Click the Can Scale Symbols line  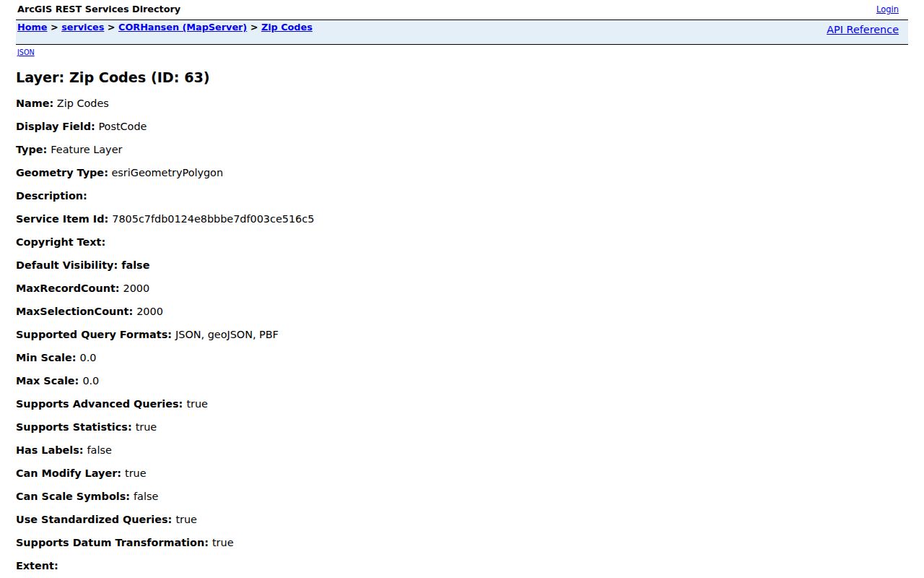(87, 496)
